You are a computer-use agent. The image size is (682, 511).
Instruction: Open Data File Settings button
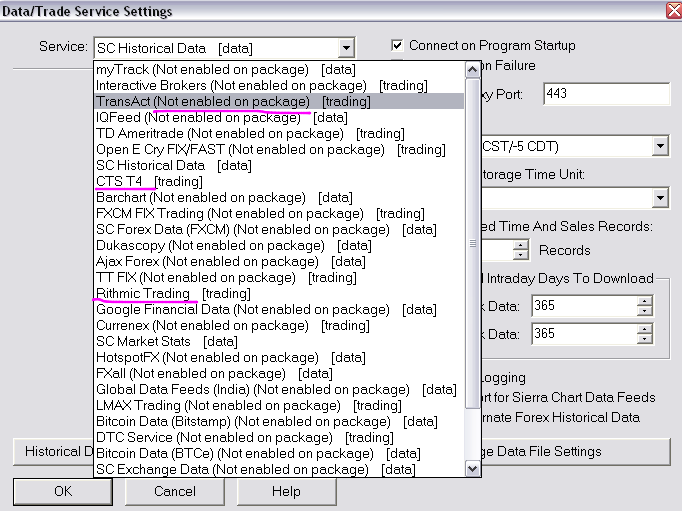(576, 452)
